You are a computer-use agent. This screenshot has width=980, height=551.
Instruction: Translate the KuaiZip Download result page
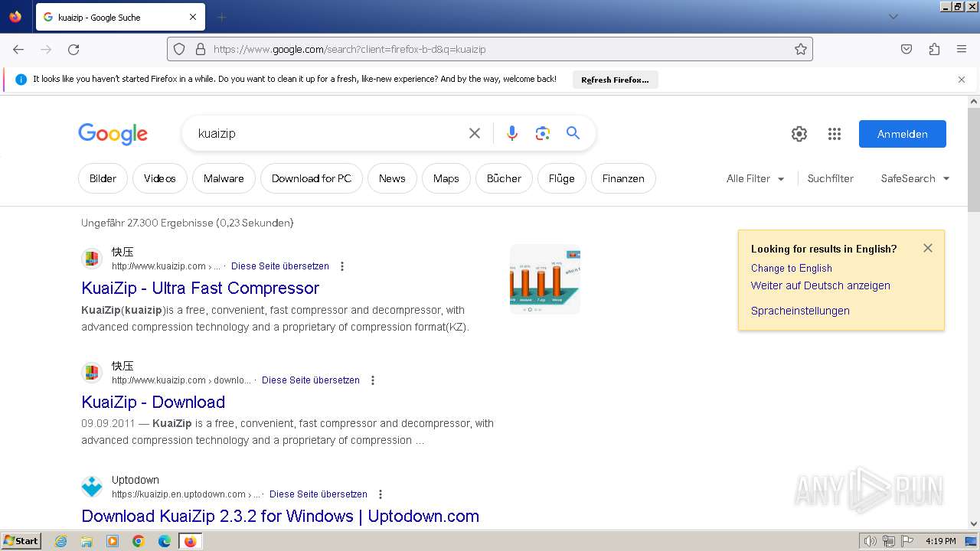point(311,380)
